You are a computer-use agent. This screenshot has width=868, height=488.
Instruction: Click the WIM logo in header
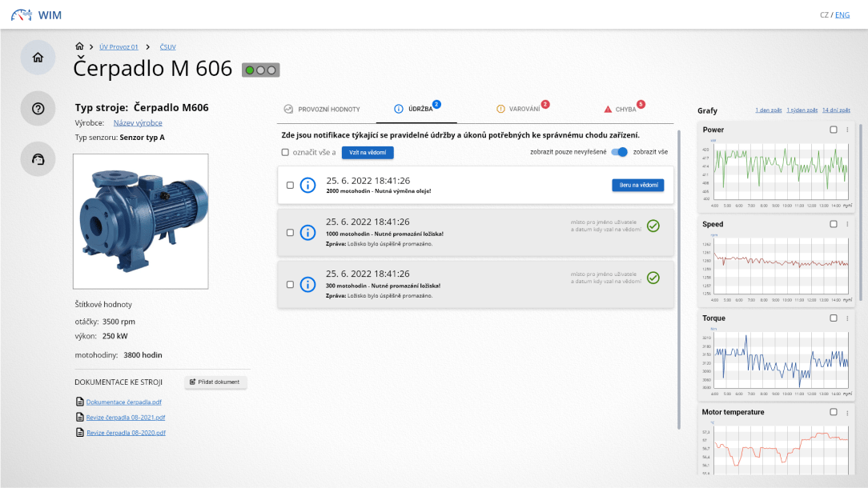click(x=36, y=14)
